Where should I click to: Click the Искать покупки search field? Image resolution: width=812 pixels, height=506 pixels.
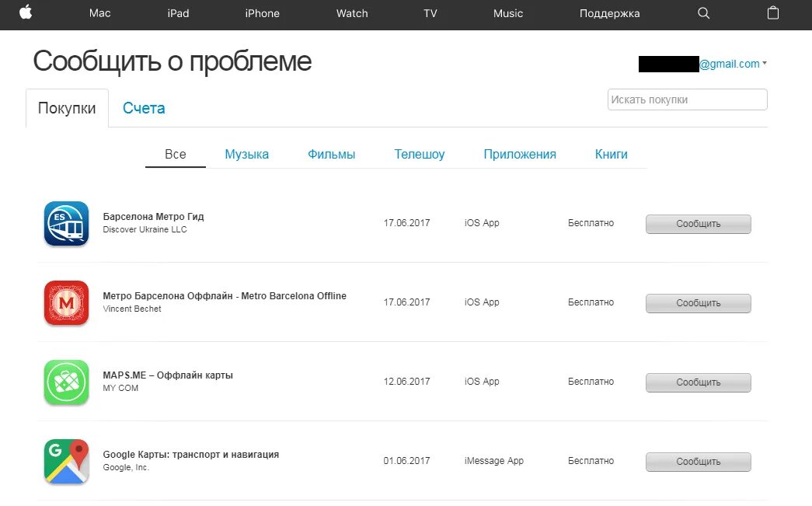(687, 99)
